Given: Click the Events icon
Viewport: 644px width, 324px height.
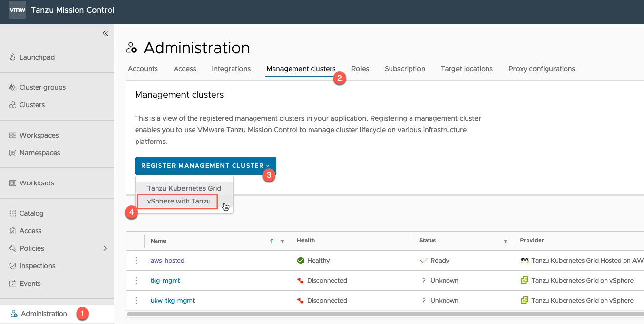Looking at the screenshot, I should [13, 283].
